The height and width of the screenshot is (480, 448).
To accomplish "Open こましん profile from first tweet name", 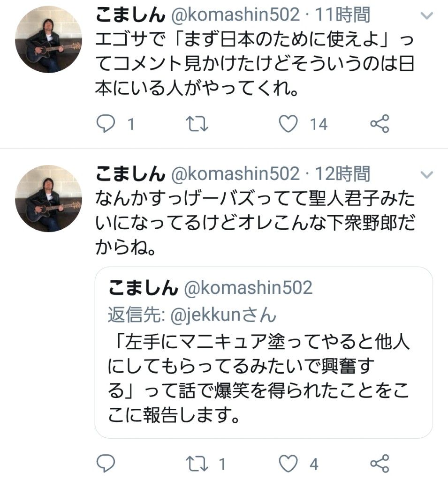I will 130,15.
